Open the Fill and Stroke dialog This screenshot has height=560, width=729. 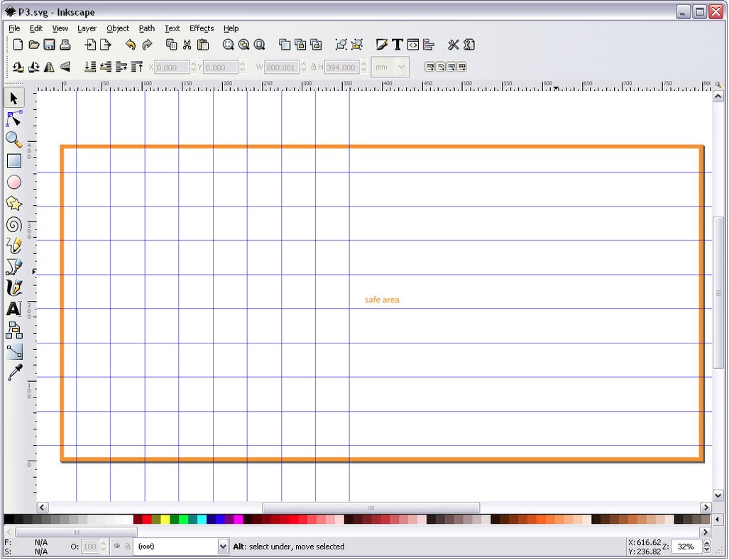point(382,45)
